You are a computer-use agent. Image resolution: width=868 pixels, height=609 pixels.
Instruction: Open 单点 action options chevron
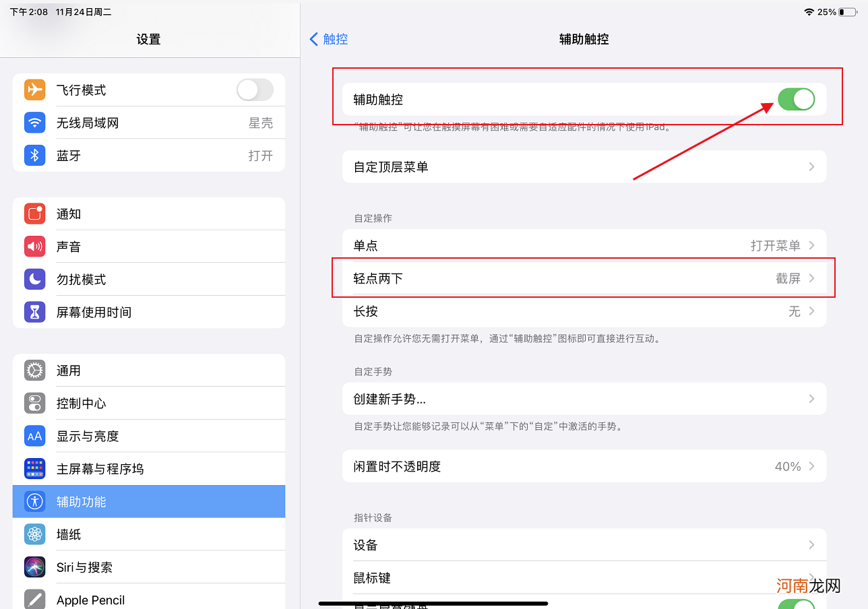click(x=811, y=245)
